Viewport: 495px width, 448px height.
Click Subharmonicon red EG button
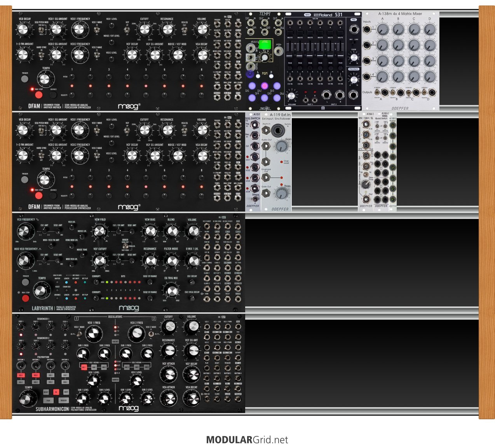[x=56, y=392]
